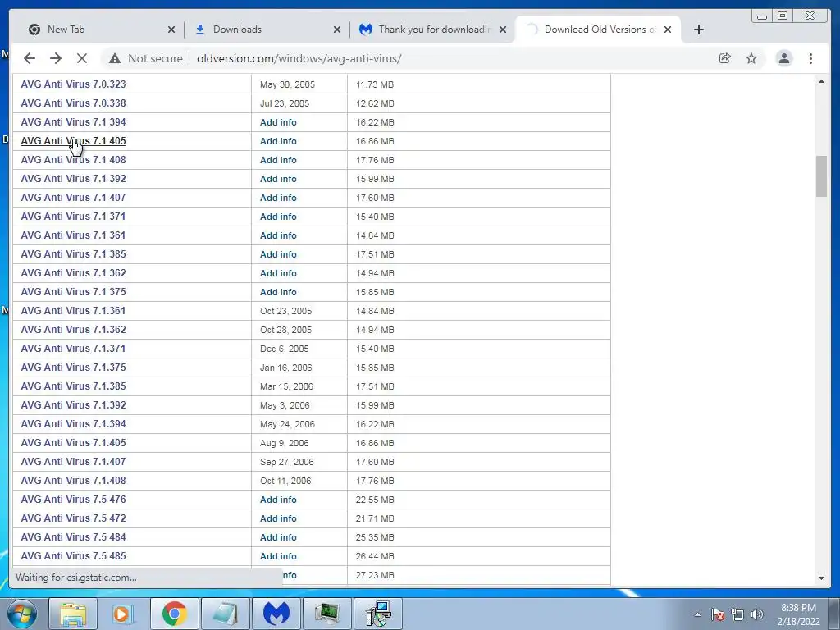
Task: Select the date Aug 9, 2006
Action: click(x=284, y=443)
